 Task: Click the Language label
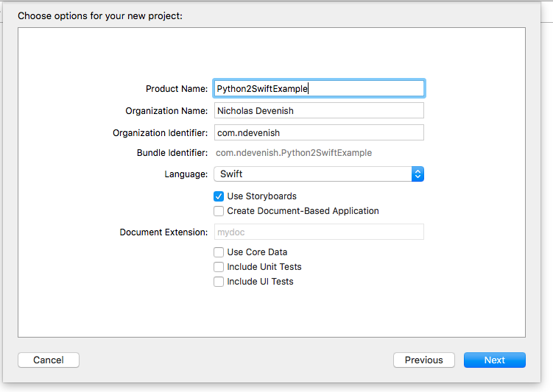(x=186, y=174)
